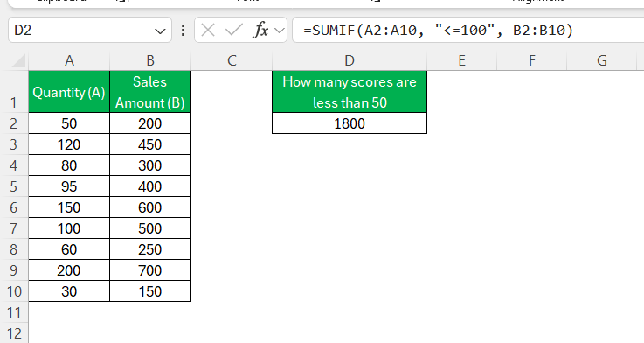The width and height of the screenshot is (644, 343).
Task: Select row 7 header
Action: pos(14,227)
